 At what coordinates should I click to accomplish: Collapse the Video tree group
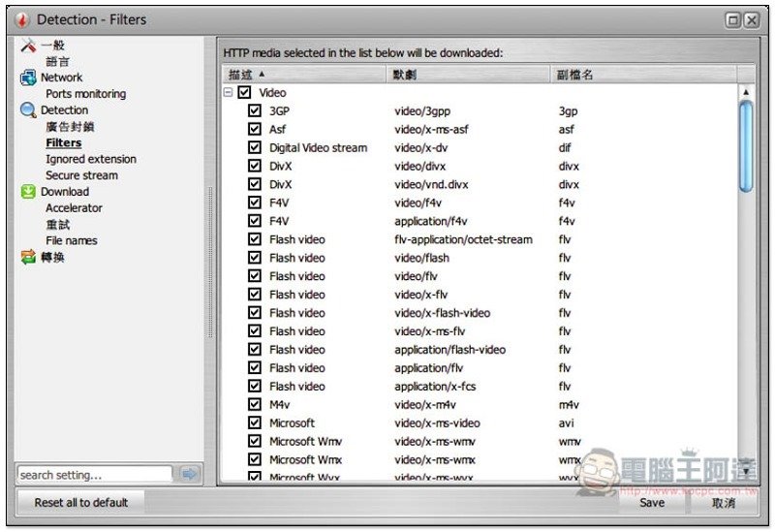point(229,93)
